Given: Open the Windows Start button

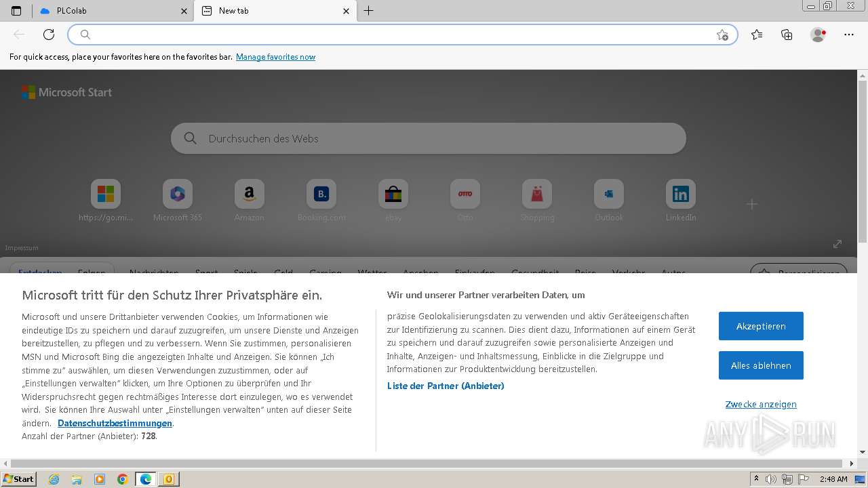Looking at the screenshot, I should point(19,479).
